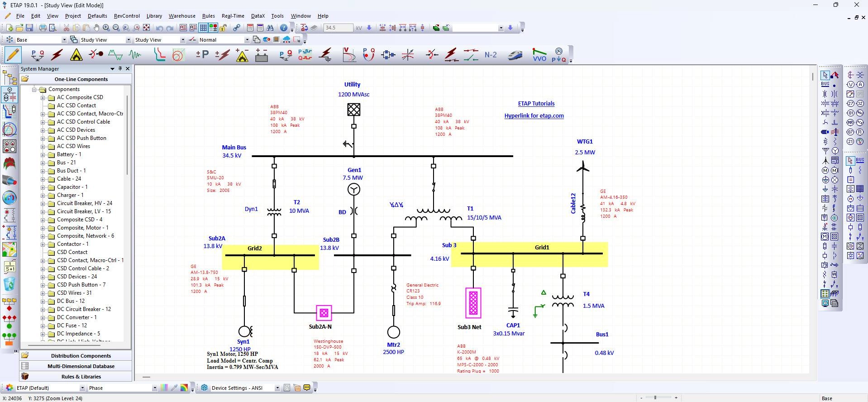This screenshot has height=402, width=868.
Task: Open Hyperlink for etap.com
Action: pos(534,116)
